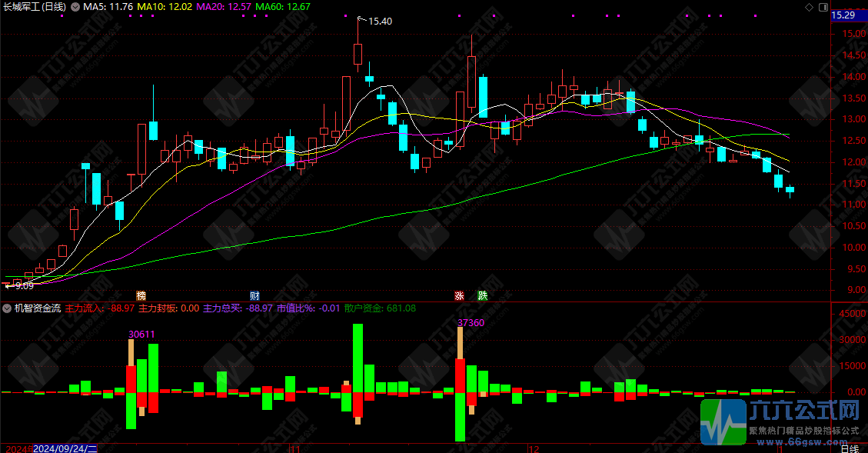Image resolution: width=868 pixels, height=453 pixels.
Task: Click the 机智资金流 indicator name
Action: point(38,308)
